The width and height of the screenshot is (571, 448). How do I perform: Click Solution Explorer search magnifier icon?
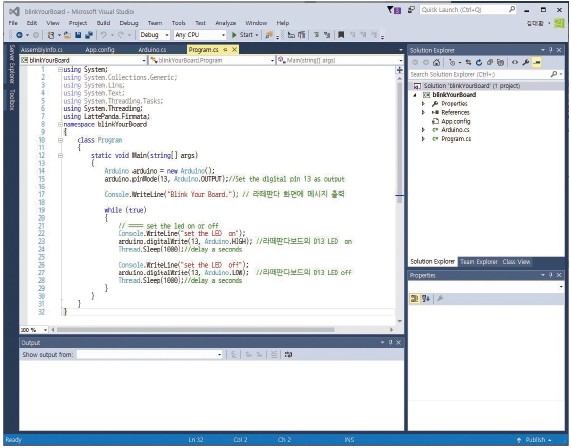(554, 74)
